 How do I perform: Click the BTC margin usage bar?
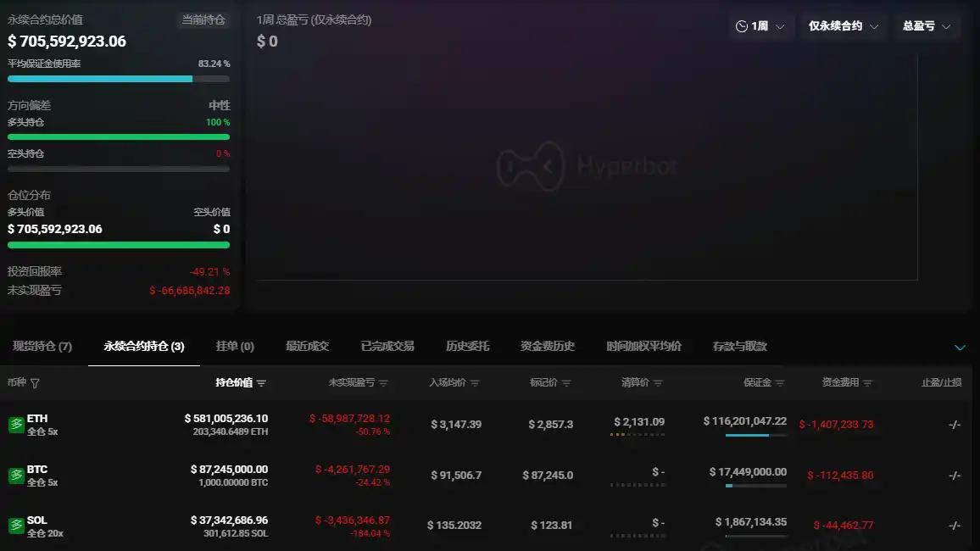(755, 486)
